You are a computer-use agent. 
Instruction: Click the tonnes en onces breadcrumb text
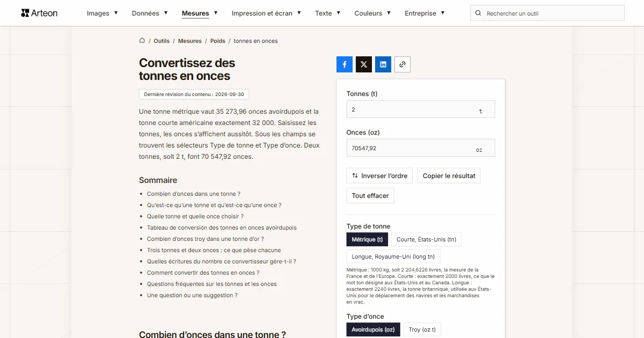(255, 41)
